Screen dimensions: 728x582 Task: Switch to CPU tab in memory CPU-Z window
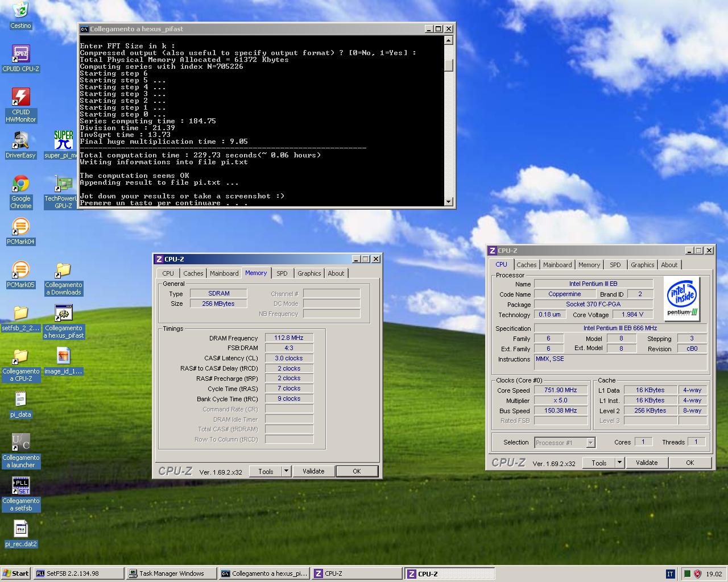pyautogui.click(x=168, y=273)
